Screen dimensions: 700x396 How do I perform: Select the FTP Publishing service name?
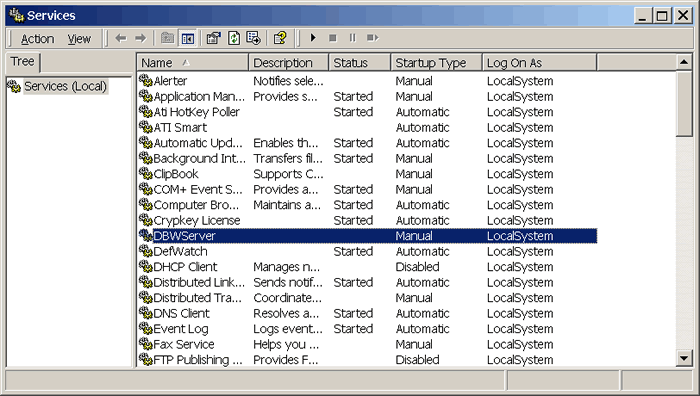(x=198, y=359)
